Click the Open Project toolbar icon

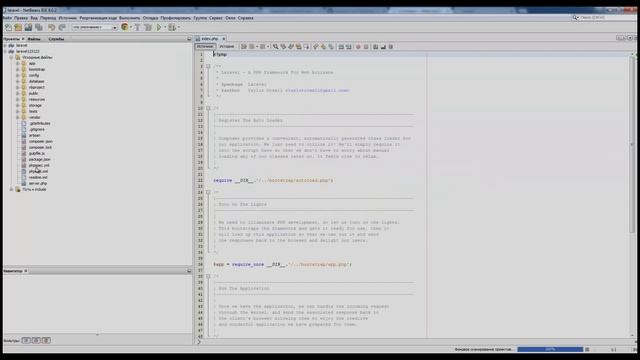point(28,27)
